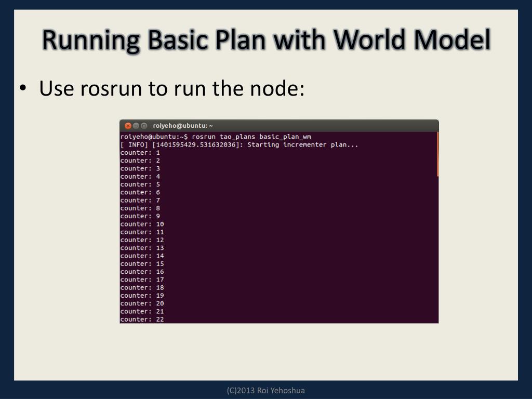Click the 'counter: 8' output line
Screen dimensions: 532x399
point(140,208)
